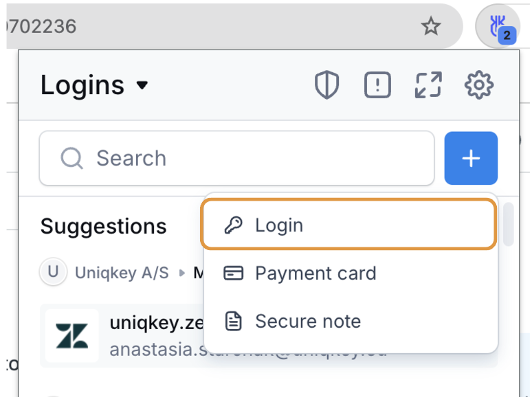Open the alert exclamation icon in header

[x=377, y=85]
